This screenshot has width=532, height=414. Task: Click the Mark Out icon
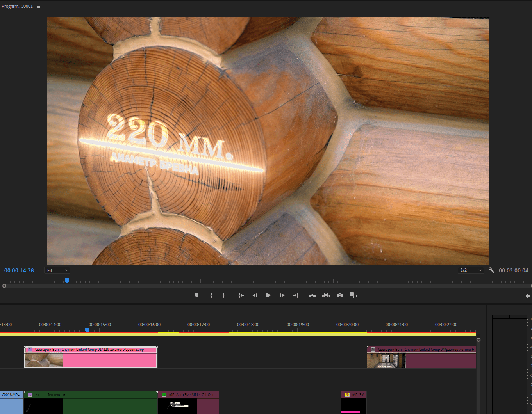[223, 295]
